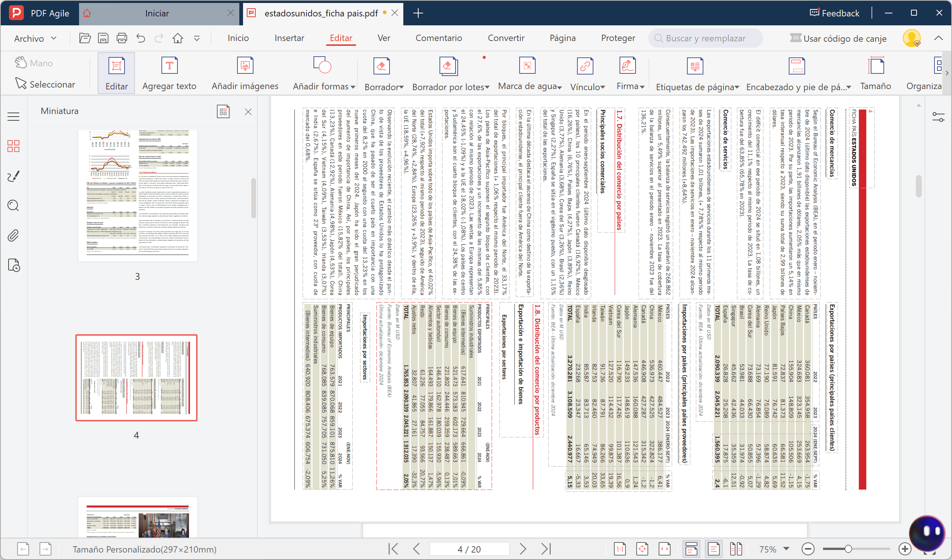The image size is (952, 560).
Task: Close the Miniatura panel
Action: click(x=248, y=112)
